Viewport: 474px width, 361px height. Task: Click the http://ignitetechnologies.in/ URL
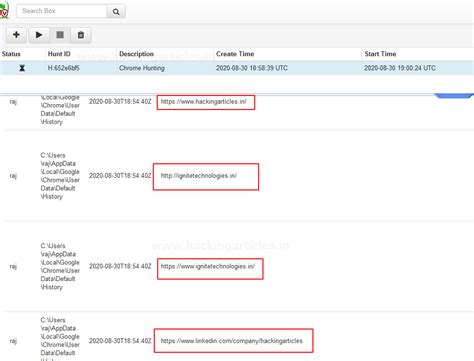[199, 176]
